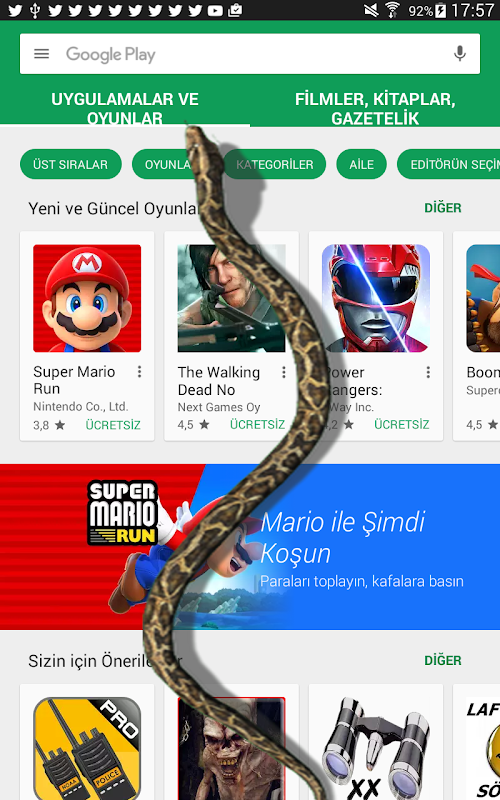500x800 pixels.
Task: Select the Kategoriler chip
Action: tap(274, 164)
